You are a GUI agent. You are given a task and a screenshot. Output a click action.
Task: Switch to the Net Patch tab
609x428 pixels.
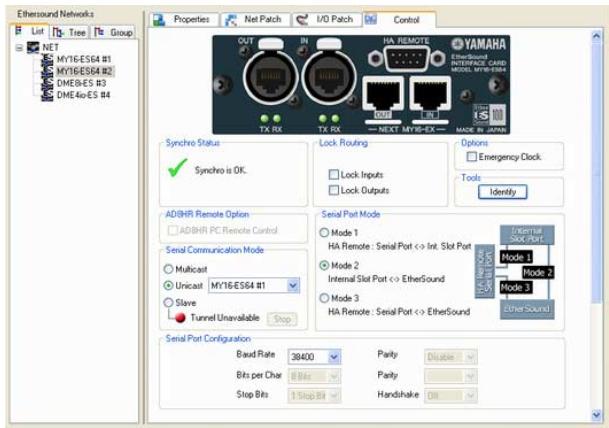coord(255,19)
